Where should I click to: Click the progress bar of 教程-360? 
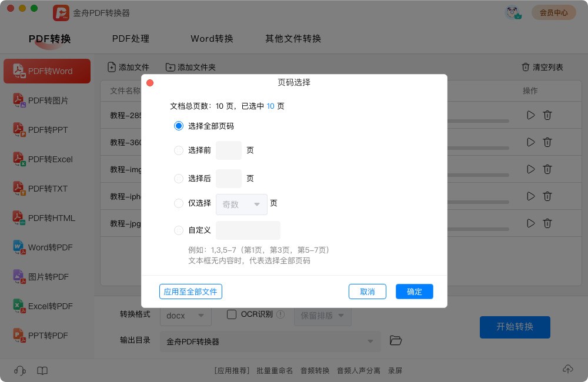[476, 148]
